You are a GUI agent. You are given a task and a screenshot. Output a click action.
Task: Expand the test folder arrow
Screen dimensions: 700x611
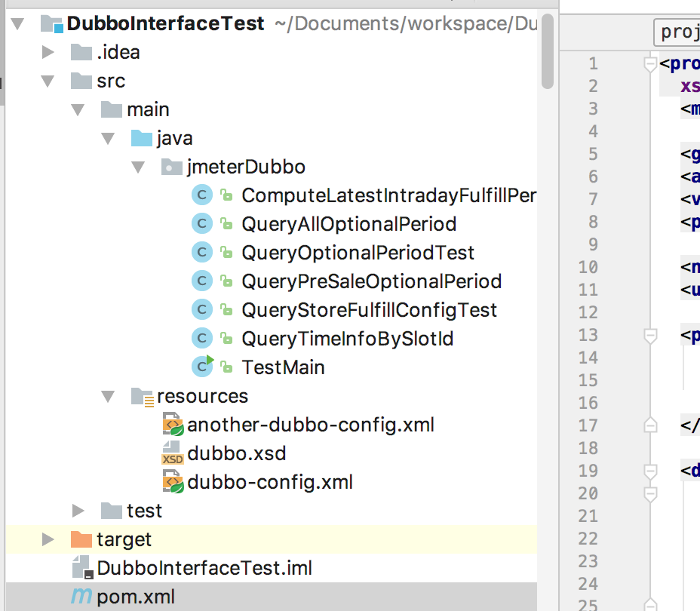[78, 511]
